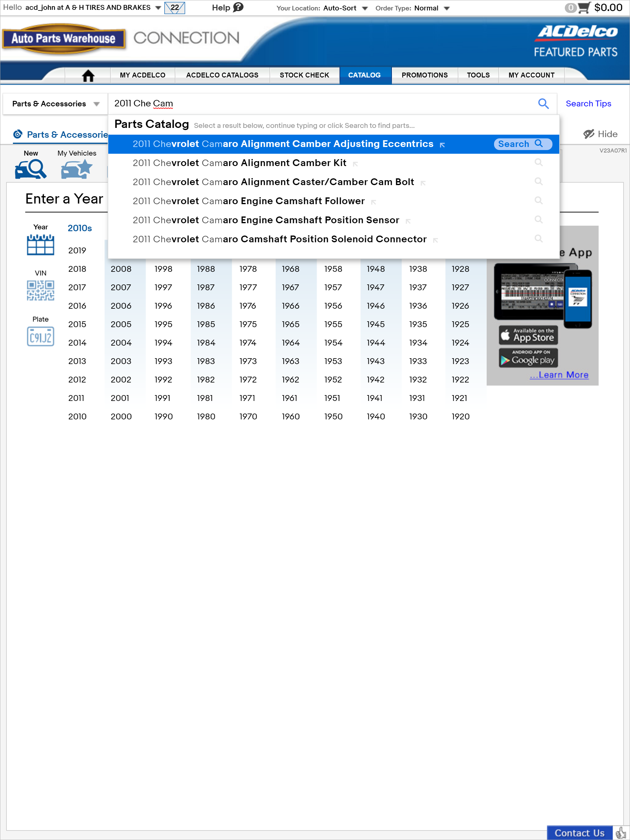This screenshot has height=840, width=630.
Task: Open the mail envelope showing 22 messages
Action: pos(175,8)
